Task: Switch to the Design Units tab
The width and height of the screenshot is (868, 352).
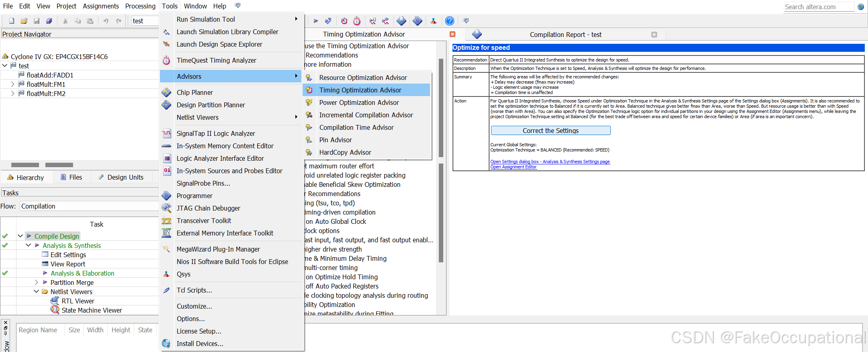Action: [x=121, y=177]
